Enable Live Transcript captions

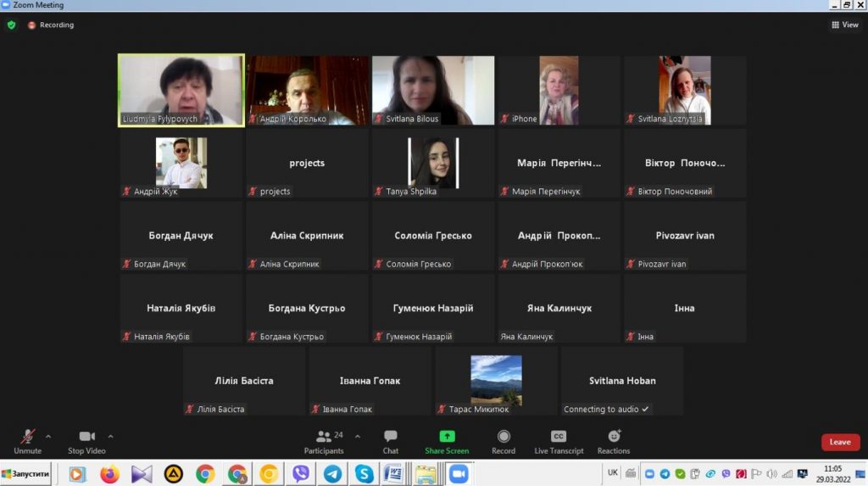click(x=559, y=440)
